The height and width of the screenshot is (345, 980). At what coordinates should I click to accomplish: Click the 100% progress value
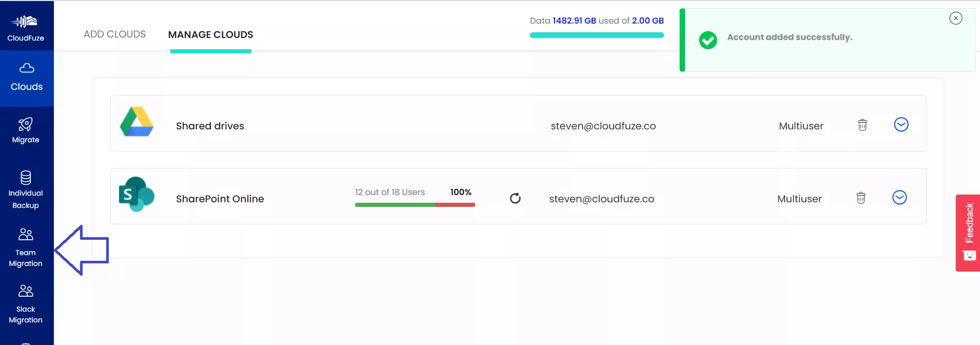click(461, 192)
